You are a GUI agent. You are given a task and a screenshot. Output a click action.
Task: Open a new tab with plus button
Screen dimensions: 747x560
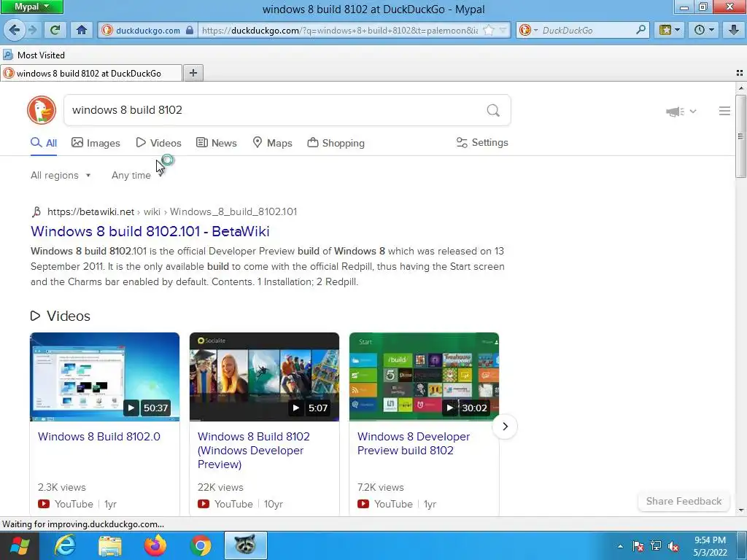193,73
